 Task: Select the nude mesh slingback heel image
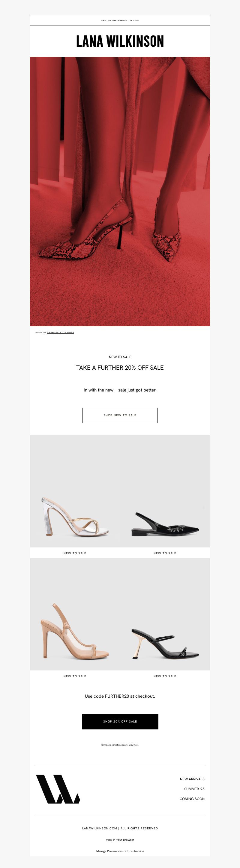click(x=75, y=614)
